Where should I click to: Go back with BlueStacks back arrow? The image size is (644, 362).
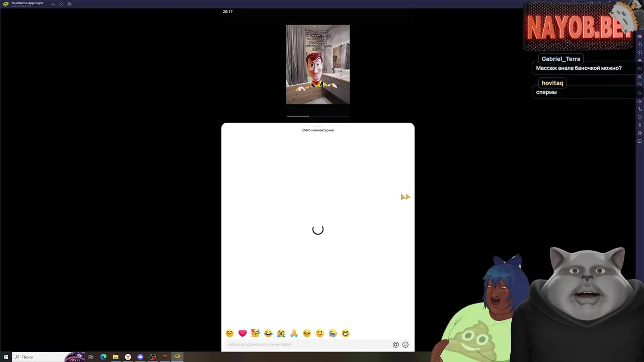53,4
